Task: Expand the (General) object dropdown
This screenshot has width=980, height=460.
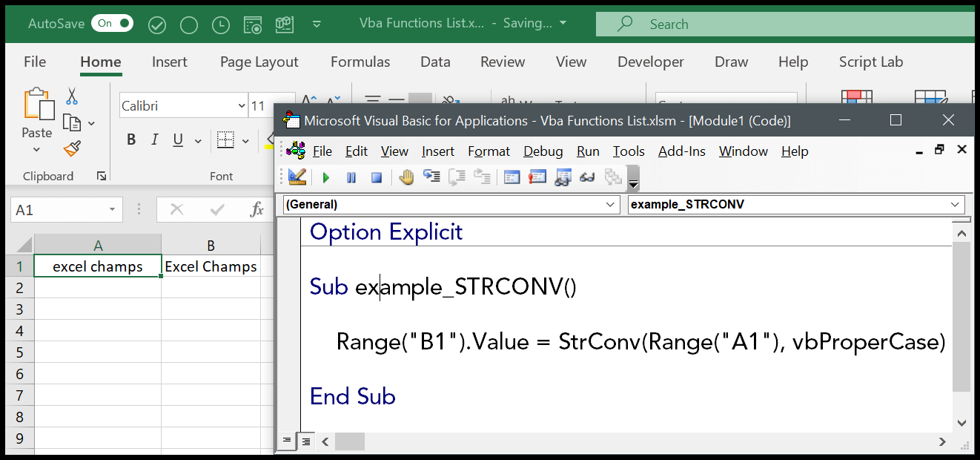Action: coord(611,205)
